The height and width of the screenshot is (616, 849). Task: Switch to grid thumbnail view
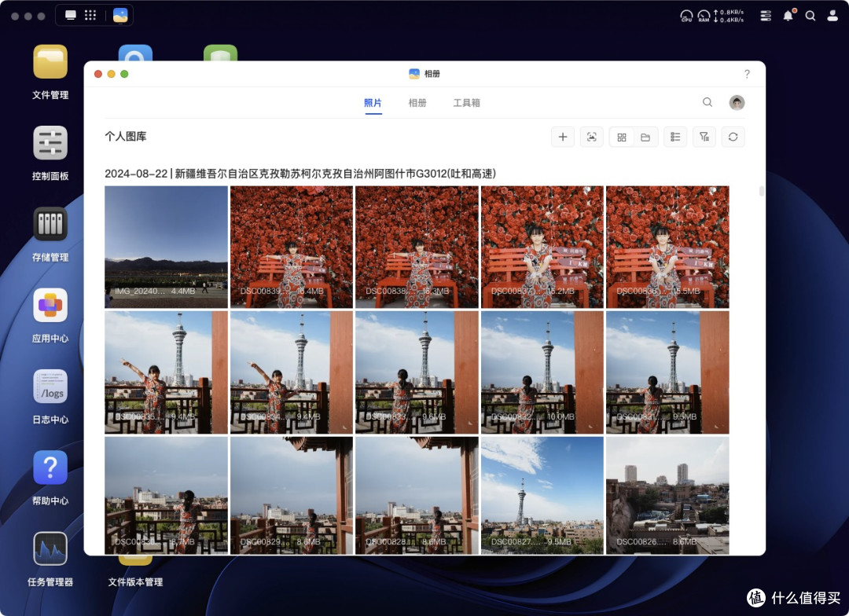(622, 137)
